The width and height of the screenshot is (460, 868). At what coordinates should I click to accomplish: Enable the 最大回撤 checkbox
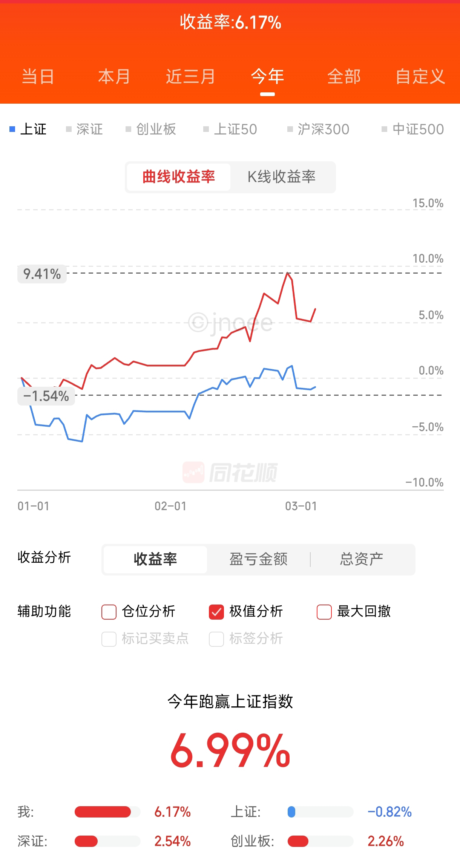pos(324,612)
